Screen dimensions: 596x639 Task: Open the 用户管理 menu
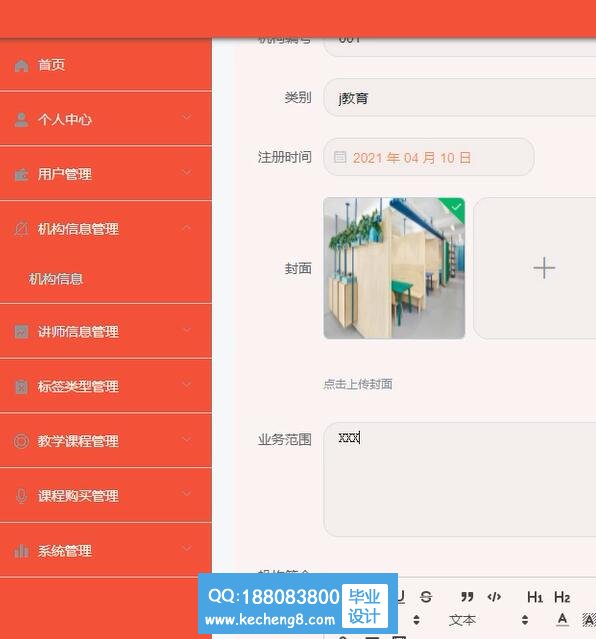tap(106, 174)
